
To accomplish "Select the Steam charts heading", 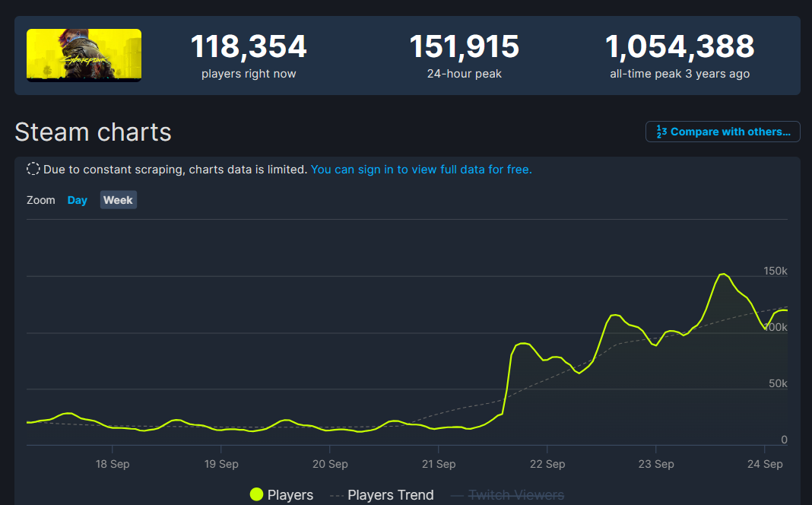I will coord(94,132).
